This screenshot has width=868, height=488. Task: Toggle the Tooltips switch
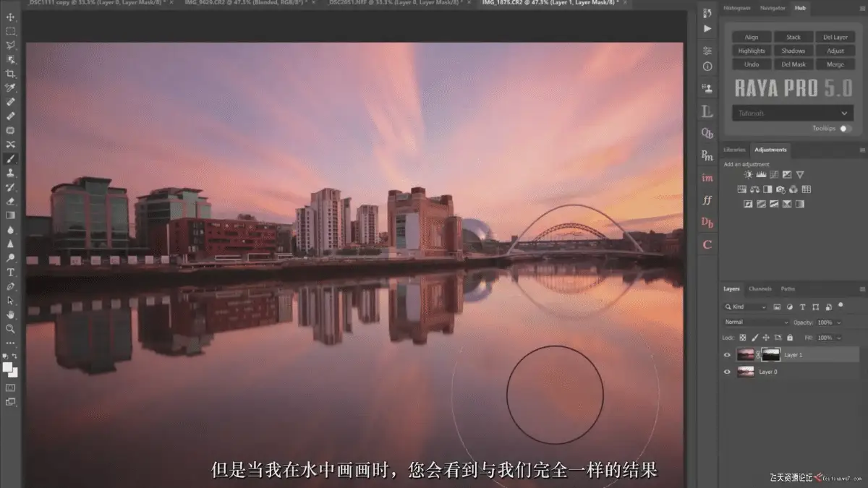coord(845,129)
